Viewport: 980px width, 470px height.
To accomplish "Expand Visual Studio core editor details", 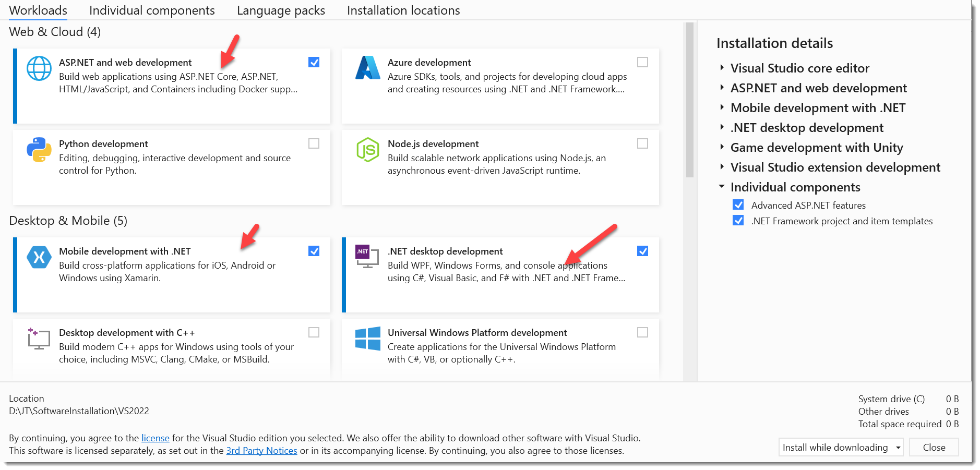I will point(722,68).
